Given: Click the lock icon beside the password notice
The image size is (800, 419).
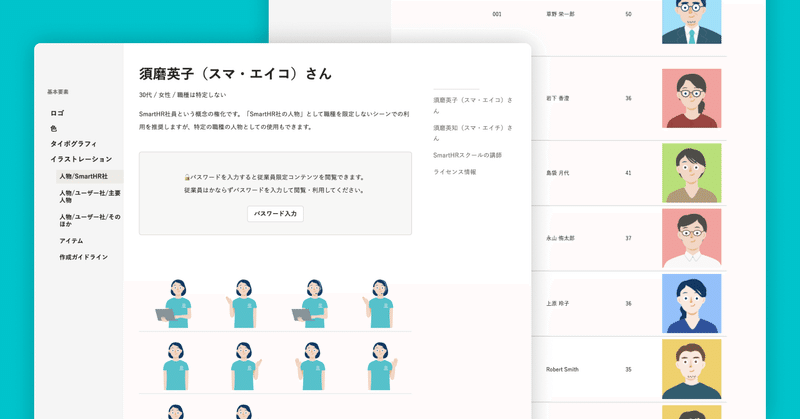Looking at the screenshot, I should [x=187, y=178].
